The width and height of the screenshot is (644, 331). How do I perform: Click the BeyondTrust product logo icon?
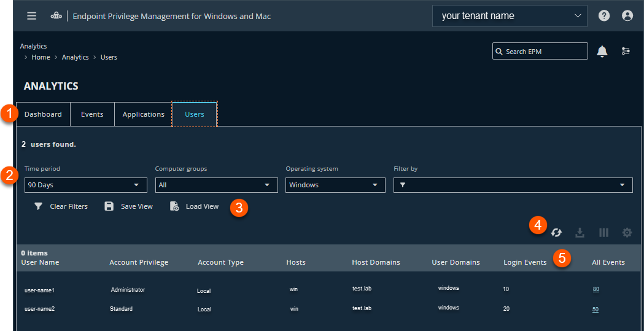[x=56, y=16]
